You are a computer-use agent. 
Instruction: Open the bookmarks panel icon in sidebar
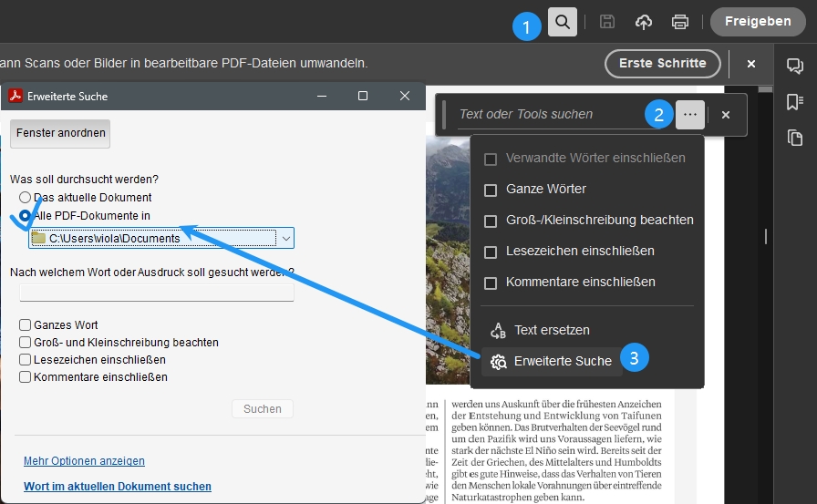tap(794, 101)
